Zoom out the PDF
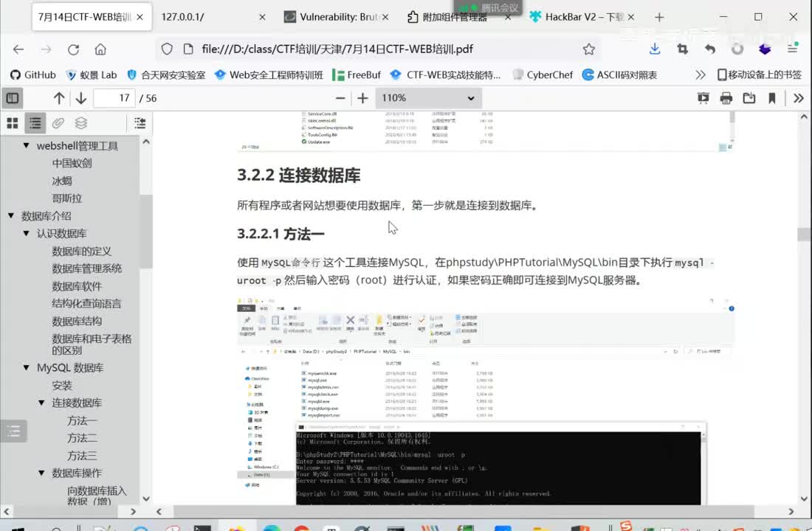The width and height of the screenshot is (812, 531). click(x=340, y=98)
